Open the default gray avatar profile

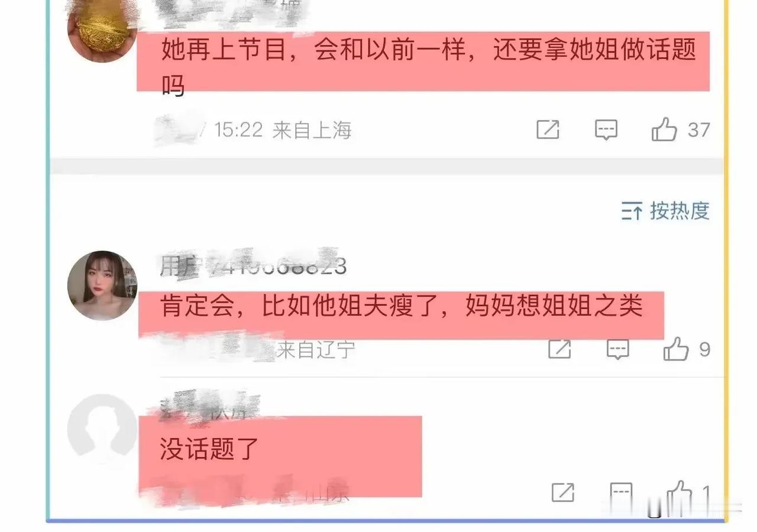click(x=102, y=429)
